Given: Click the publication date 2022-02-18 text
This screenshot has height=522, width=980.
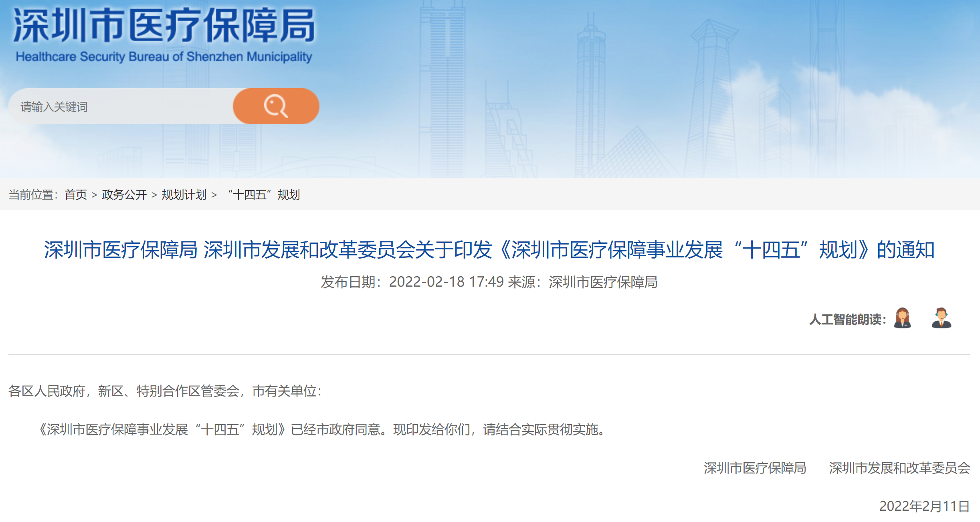Looking at the screenshot, I should click(x=426, y=282).
